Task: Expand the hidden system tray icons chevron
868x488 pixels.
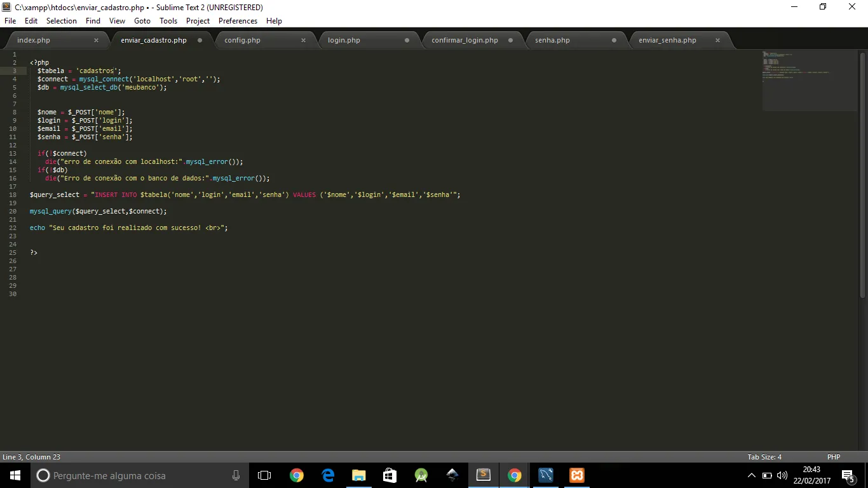Action: [752, 475]
